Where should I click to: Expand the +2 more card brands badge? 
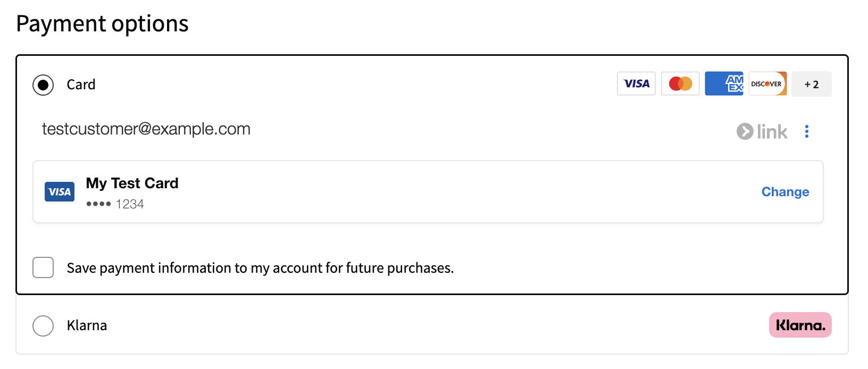click(811, 85)
